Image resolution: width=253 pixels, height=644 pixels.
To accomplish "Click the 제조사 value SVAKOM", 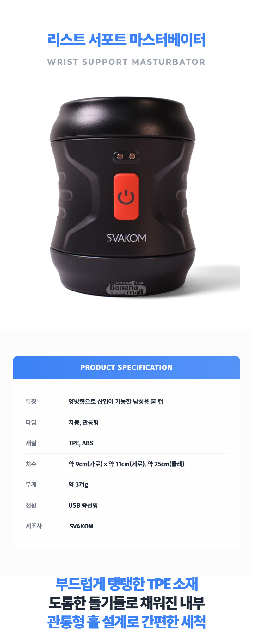I will (82, 526).
